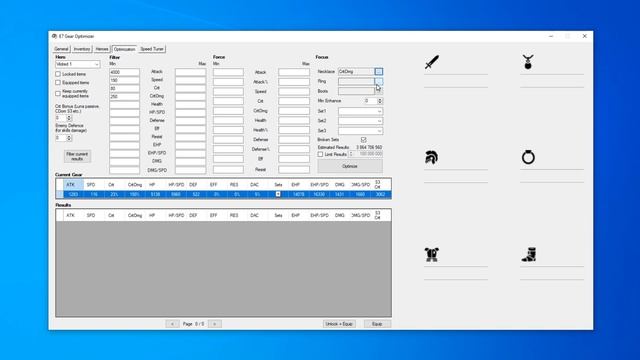This screenshot has height=360, width=640.
Task: Click the necklace slot icon
Action: coord(528,62)
